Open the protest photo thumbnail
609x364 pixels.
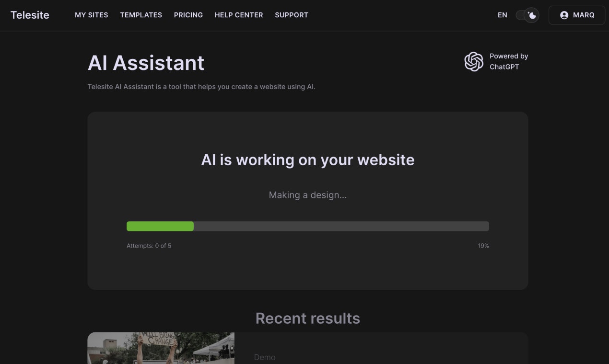[161, 348]
